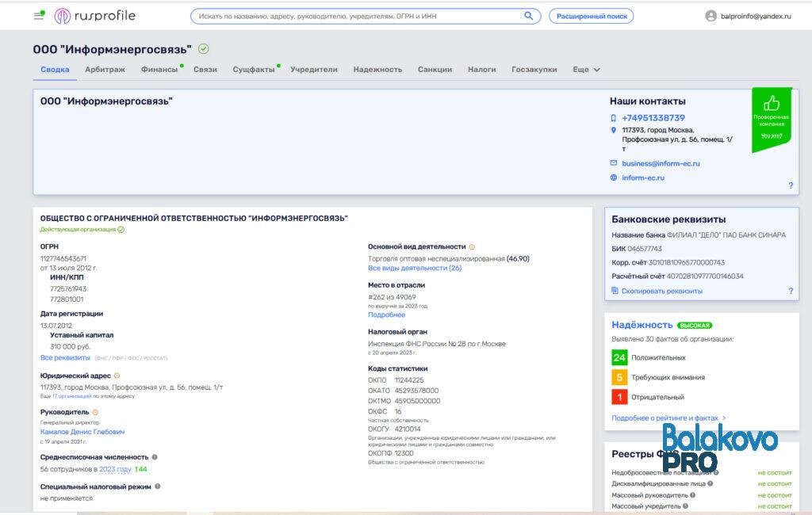Open the Финансы tab
This screenshot has height=515, width=812.
pyautogui.click(x=159, y=70)
